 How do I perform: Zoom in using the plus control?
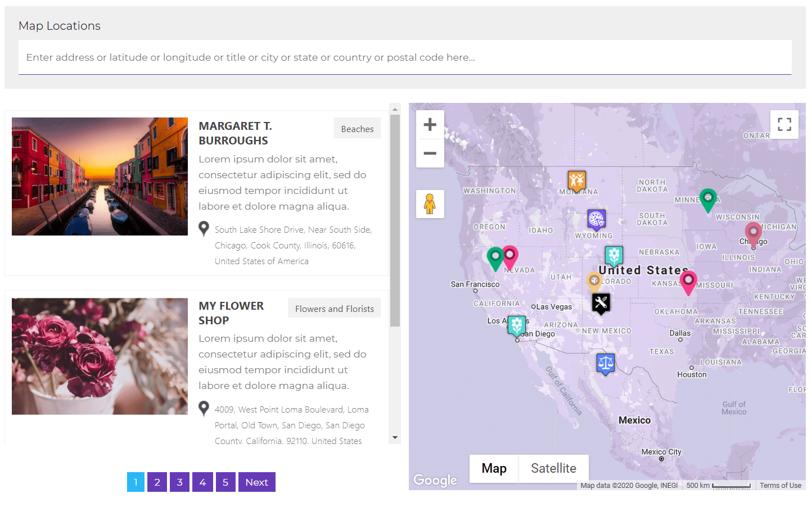pyautogui.click(x=430, y=124)
